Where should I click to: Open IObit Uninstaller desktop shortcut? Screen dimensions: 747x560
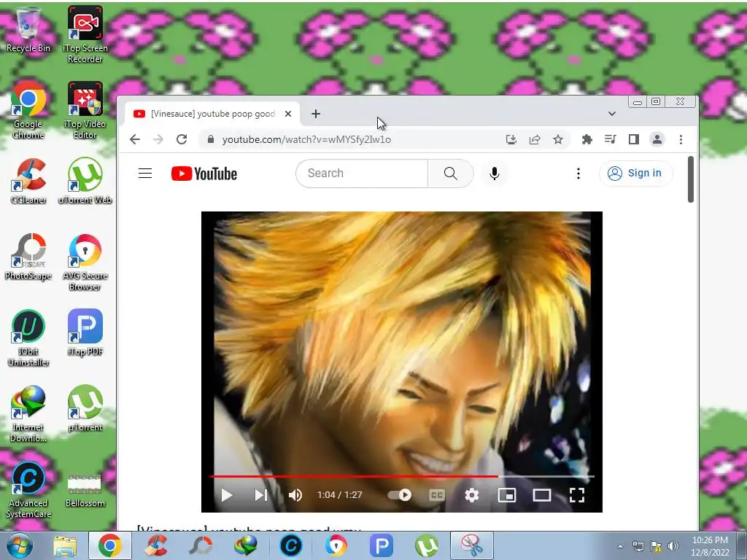[28, 338]
